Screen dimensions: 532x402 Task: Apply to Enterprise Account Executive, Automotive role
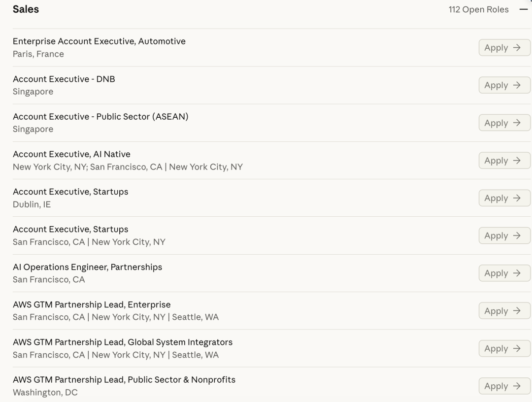(x=504, y=47)
